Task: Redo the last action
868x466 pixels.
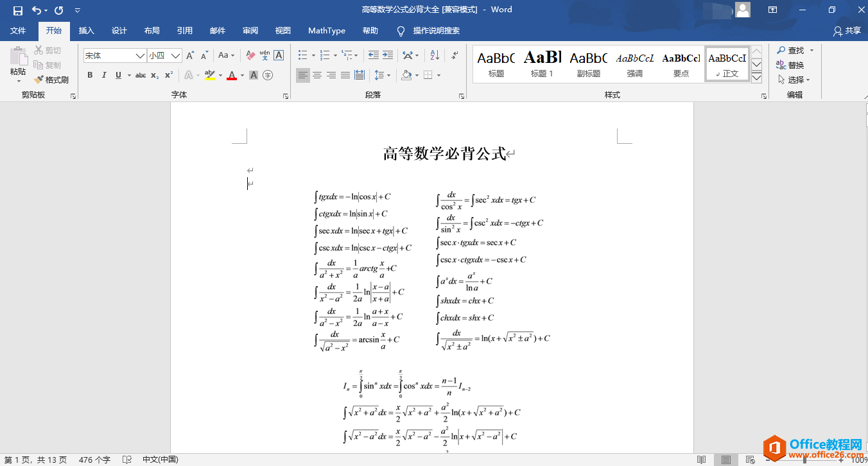Action: click(x=59, y=10)
